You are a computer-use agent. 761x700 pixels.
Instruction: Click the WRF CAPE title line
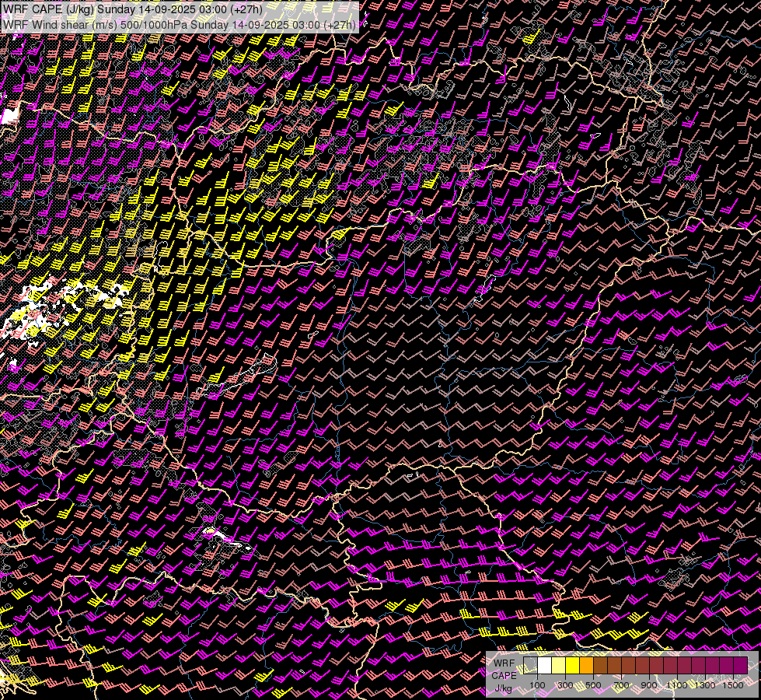tap(132, 9)
